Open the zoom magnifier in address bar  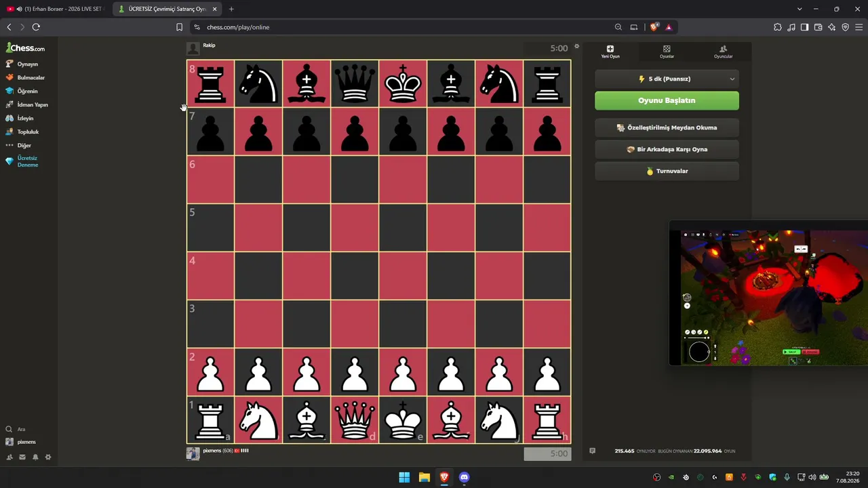pos(618,27)
